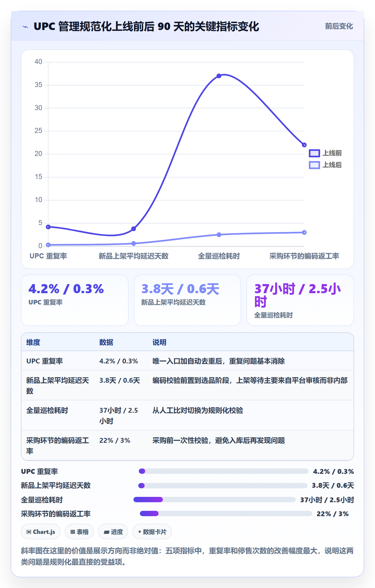Viewport: 375px width, 588px height.
Task: Click the 3.8天 / 0.6天 stat card value
Action: point(180,289)
